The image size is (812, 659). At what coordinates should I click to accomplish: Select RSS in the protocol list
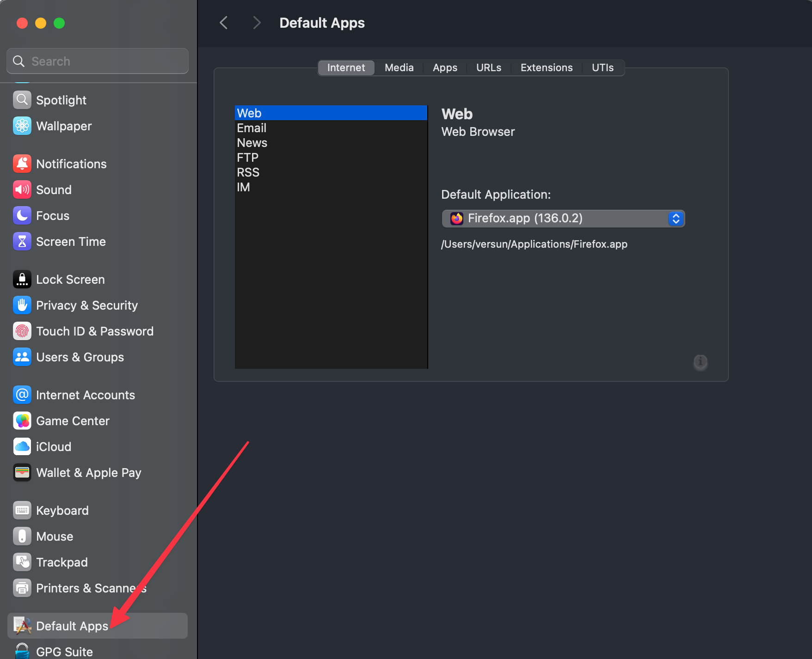point(248,172)
